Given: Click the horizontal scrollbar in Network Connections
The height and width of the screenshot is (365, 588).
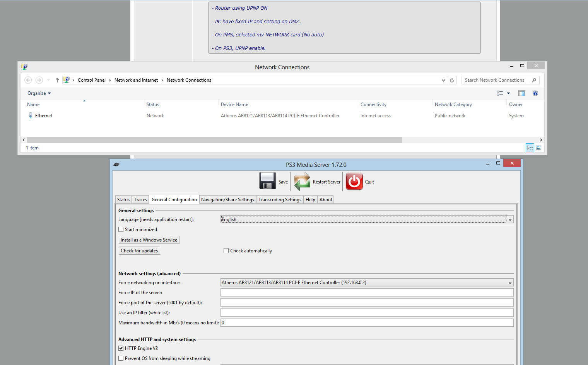Looking at the screenshot, I should (x=215, y=140).
